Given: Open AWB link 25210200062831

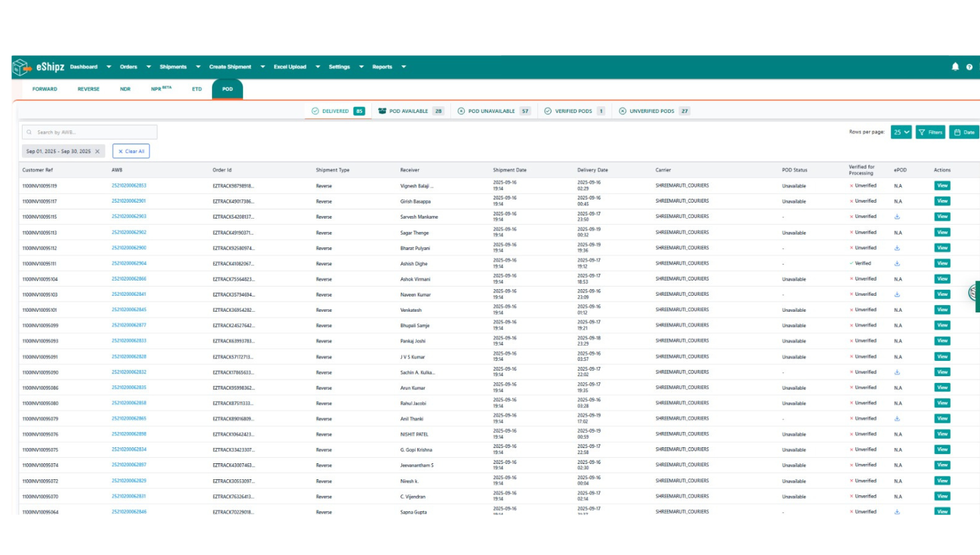Looking at the screenshot, I should point(129,497).
